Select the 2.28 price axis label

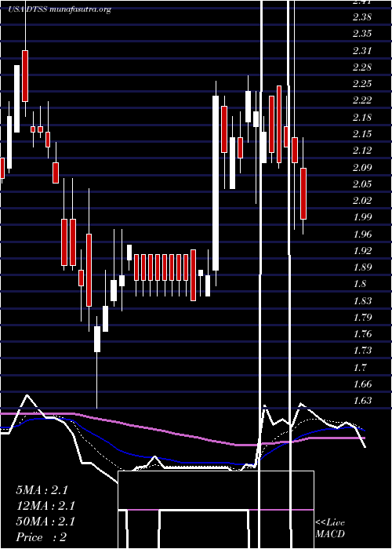tap(362, 67)
